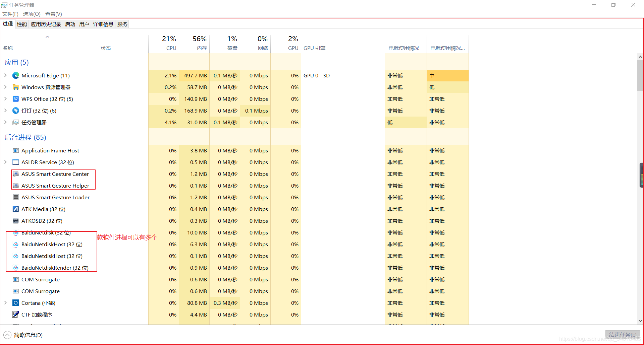Click the 4.1% CPU cell for 任务管理器
The image size is (644, 345).
pyautogui.click(x=164, y=123)
